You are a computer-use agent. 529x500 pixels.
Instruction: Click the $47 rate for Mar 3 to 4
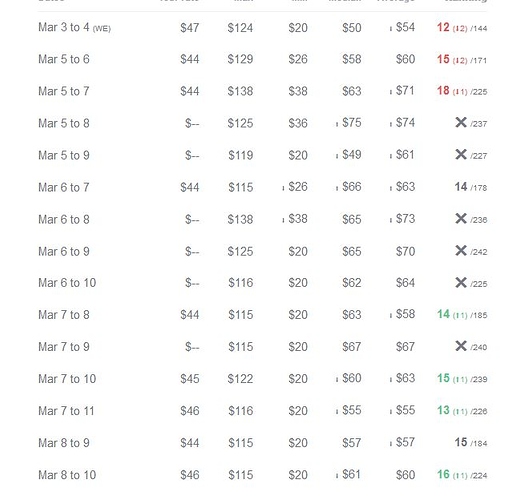click(x=190, y=28)
